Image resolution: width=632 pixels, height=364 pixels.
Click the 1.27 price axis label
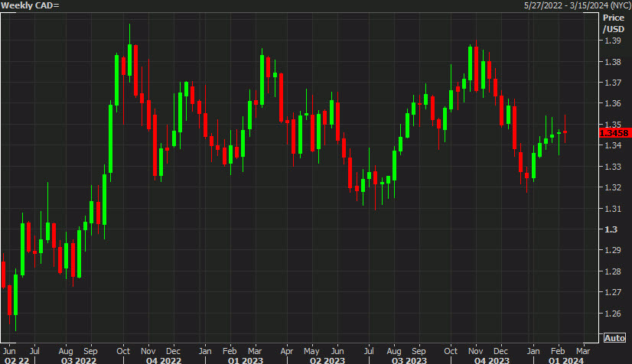613,292
